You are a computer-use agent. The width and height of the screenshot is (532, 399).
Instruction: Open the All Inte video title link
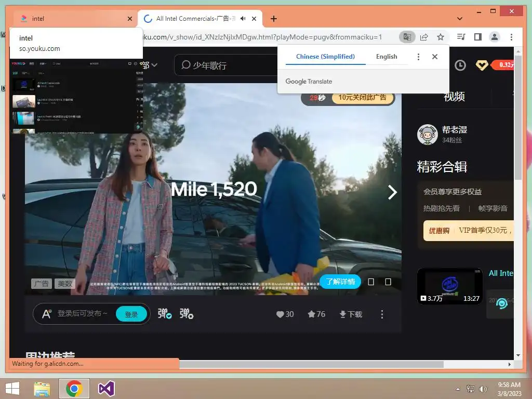(501, 273)
